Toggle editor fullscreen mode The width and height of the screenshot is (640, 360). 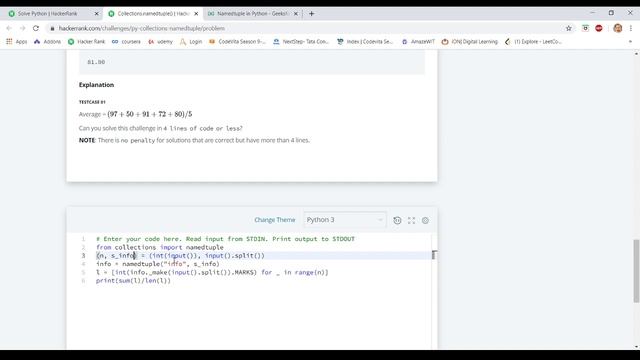pyautogui.click(x=411, y=220)
